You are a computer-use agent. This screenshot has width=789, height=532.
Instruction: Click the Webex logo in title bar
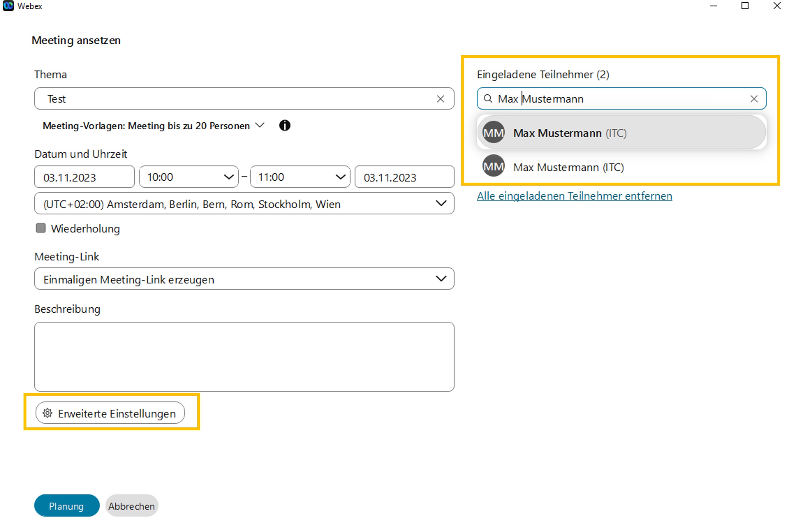(x=8, y=6)
